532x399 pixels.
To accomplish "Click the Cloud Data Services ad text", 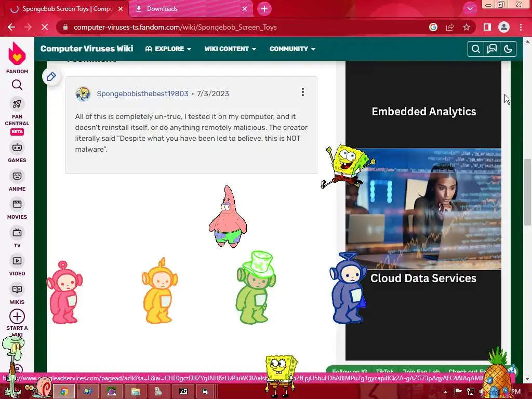I will coord(423,278).
